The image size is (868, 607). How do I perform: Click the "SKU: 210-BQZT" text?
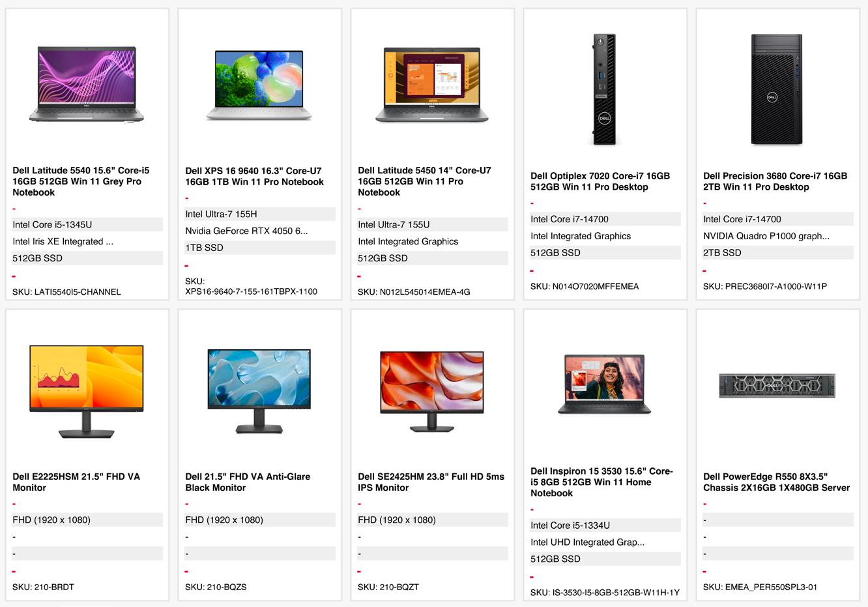[x=388, y=587]
